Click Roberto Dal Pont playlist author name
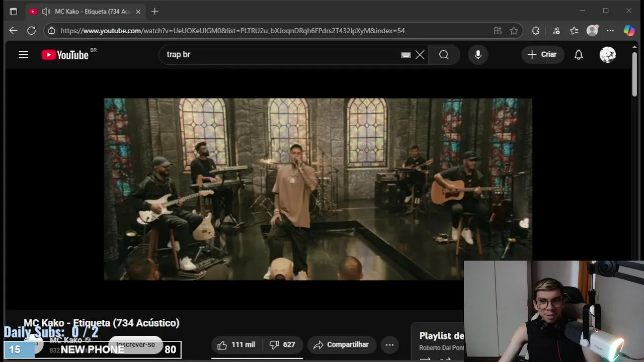The height and width of the screenshot is (362, 644). click(x=441, y=348)
